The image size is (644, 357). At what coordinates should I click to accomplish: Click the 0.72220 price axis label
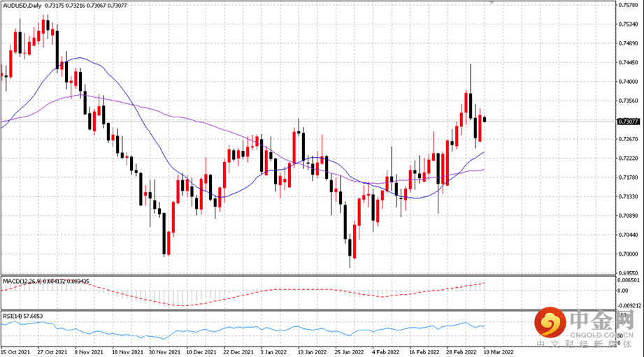point(629,159)
